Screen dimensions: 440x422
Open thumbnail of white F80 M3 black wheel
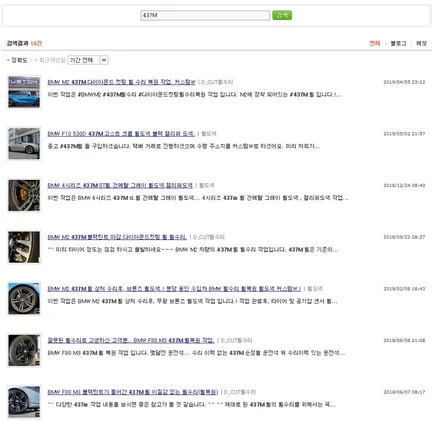click(24, 402)
